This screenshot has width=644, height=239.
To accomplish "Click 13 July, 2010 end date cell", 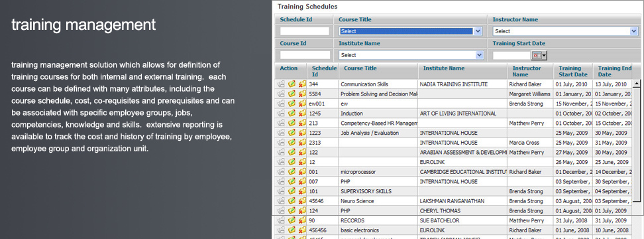I will 612,84.
